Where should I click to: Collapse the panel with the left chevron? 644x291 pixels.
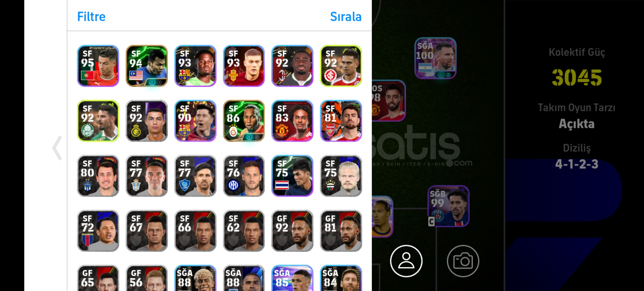[57, 148]
